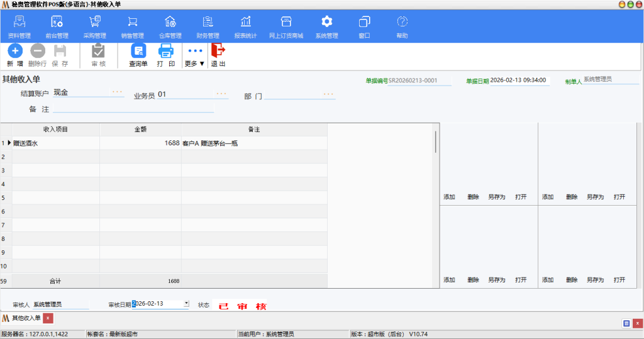
Task: Click the 打印 (Print) icon
Action: [x=166, y=52]
